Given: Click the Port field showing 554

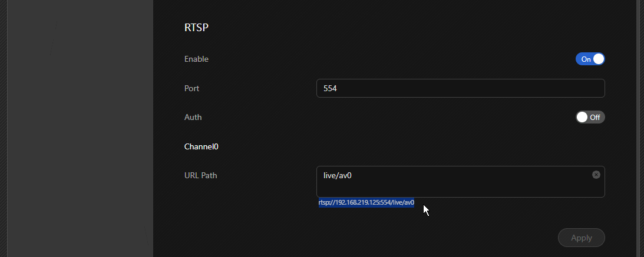Looking at the screenshot, I should point(460,88).
